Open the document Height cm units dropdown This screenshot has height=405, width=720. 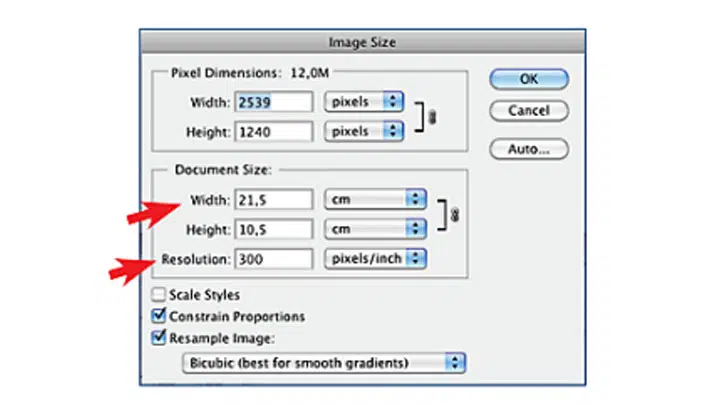coord(375,229)
